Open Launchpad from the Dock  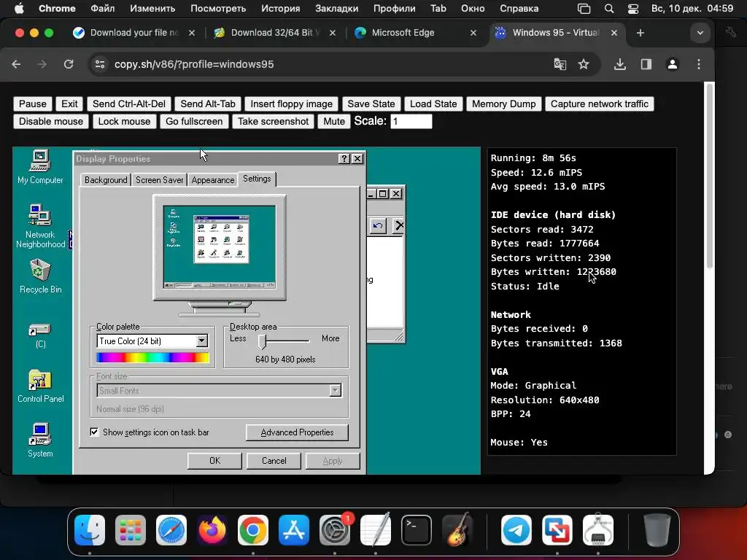(131, 530)
